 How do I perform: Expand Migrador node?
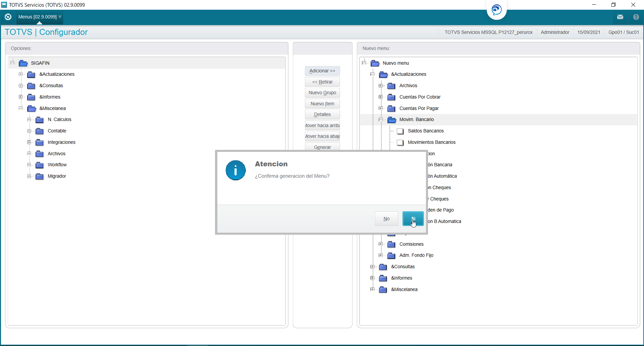(x=29, y=176)
